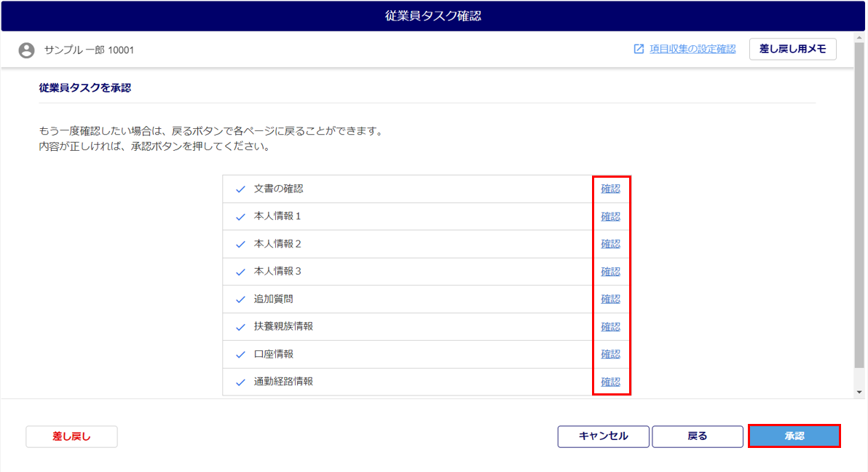Click 確認 link for 扶養親族情報
Screen dimensions: 868x472
click(x=610, y=327)
